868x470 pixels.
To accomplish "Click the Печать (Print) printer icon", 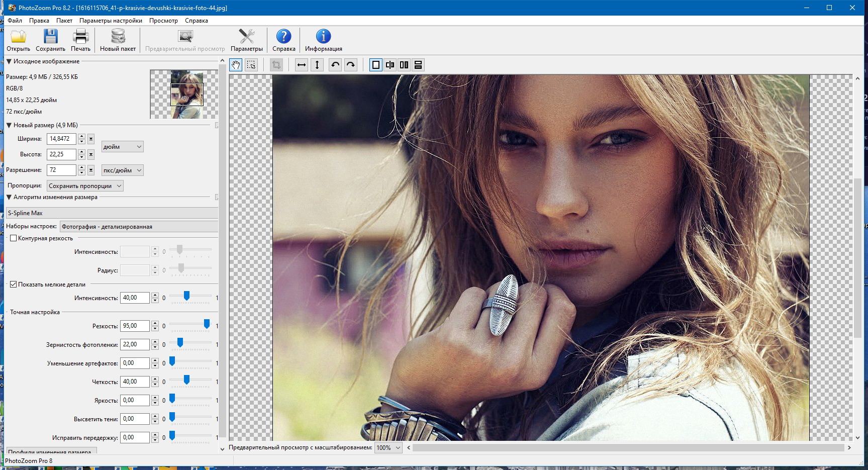I will pyautogui.click(x=80, y=37).
